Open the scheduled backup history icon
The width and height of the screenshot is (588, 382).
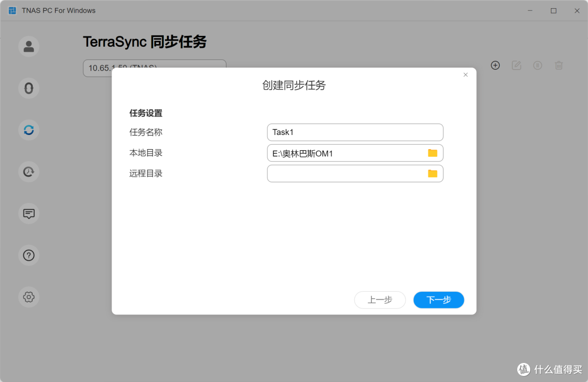28,172
